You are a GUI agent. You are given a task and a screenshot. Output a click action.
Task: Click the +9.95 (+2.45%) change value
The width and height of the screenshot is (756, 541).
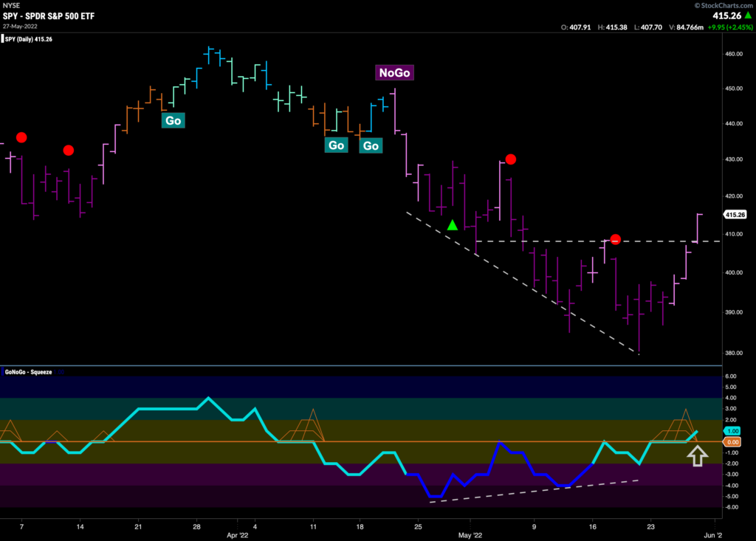point(730,27)
